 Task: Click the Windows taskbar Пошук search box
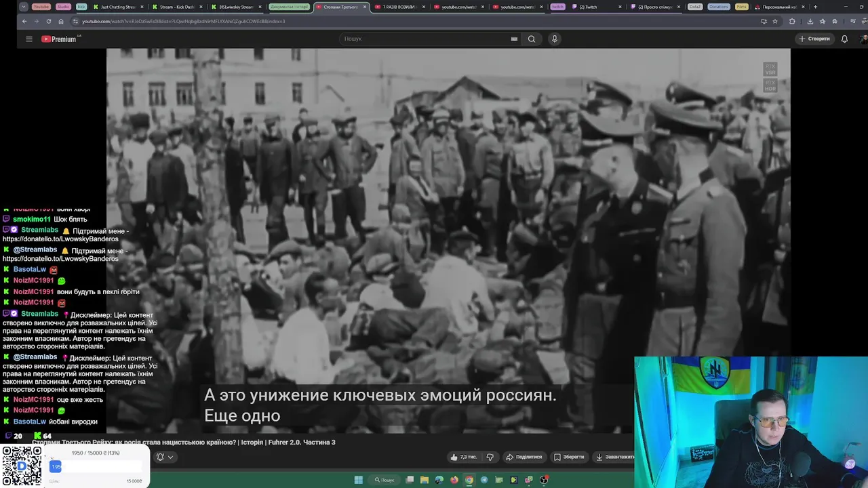pyautogui.click(x=384, y=480)
